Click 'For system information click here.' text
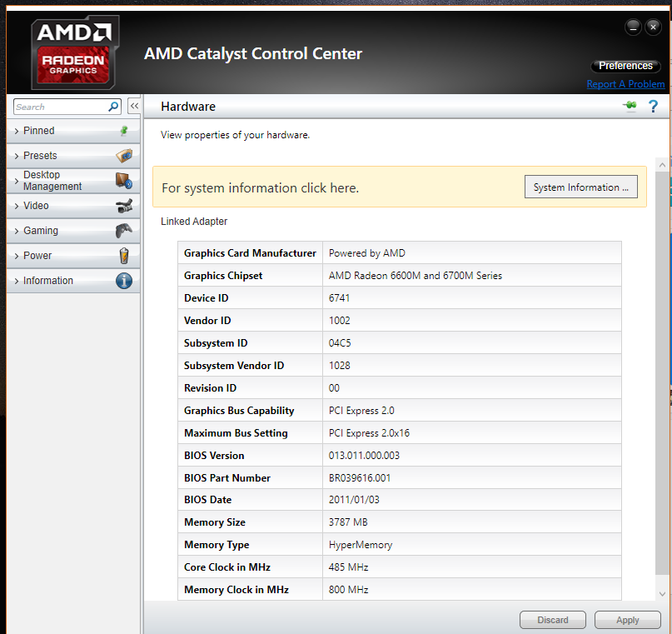672x634 pixels. [x=260, y=187]
